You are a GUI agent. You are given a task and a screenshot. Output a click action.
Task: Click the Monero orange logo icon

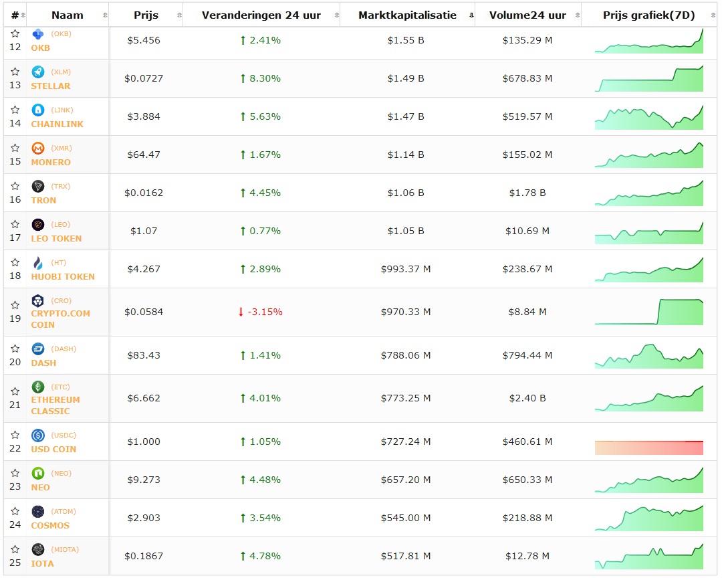click(x=38, y=149)
